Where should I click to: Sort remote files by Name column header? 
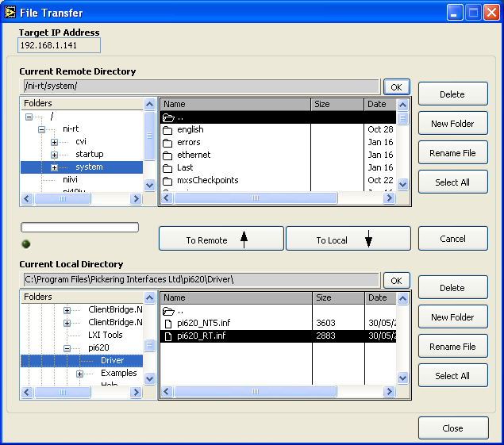(235, 104)
